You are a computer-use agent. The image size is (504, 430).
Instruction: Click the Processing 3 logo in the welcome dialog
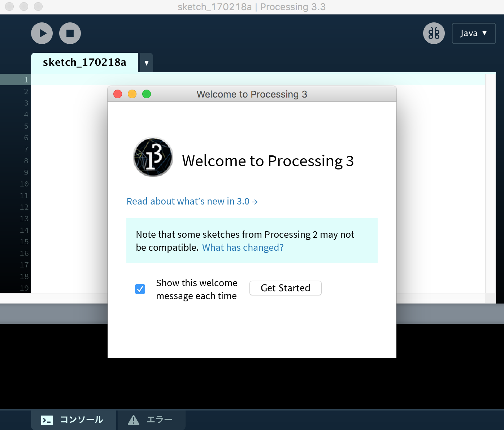(153, 157)
